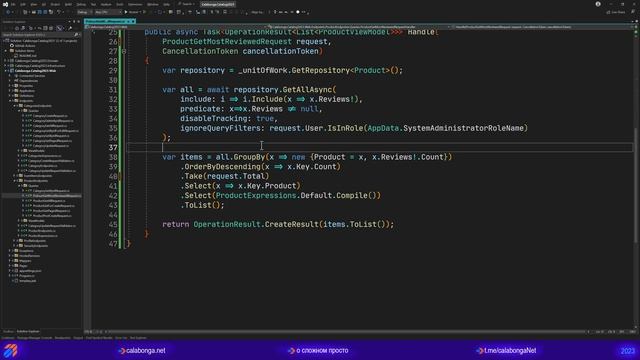Image resolution: width=640 pixels, height=360 pixels.
Task: Open the Edit menu
Action: pos(23,4)
